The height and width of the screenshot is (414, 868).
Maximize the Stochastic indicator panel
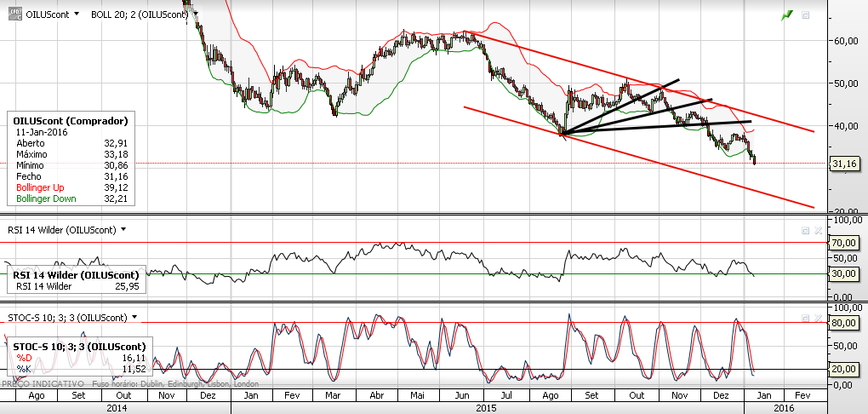coord(805,318)
